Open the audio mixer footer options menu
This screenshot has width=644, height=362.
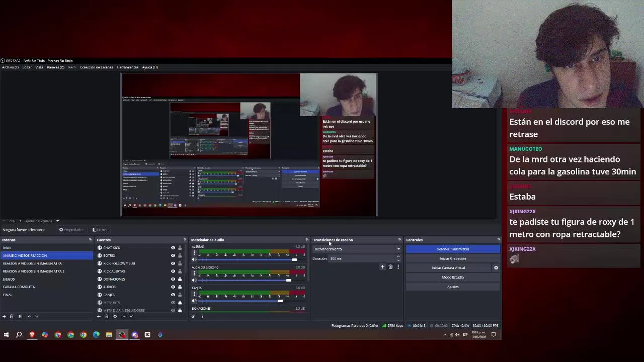pos(202,316)
